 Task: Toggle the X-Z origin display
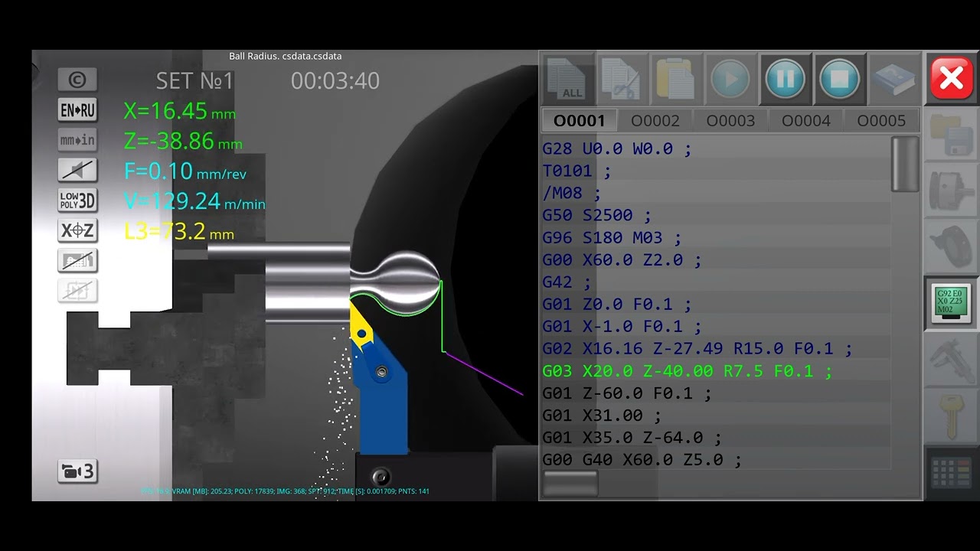(77, 230)
